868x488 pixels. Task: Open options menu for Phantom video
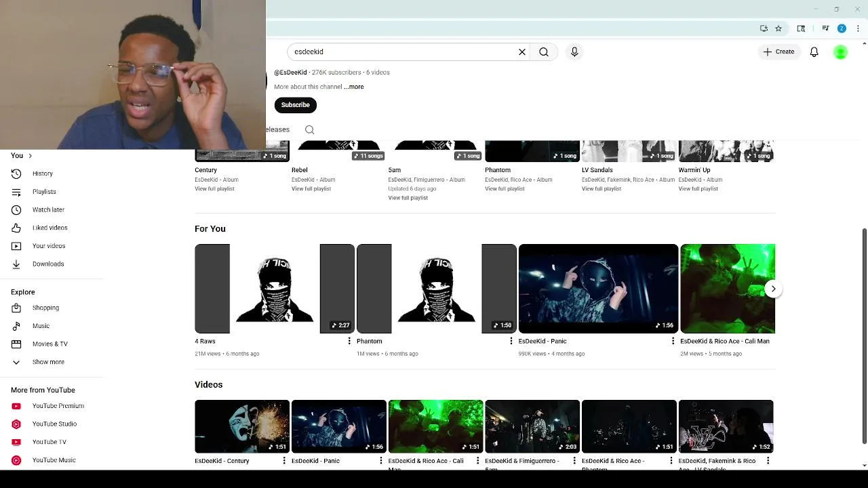point(511,341)
